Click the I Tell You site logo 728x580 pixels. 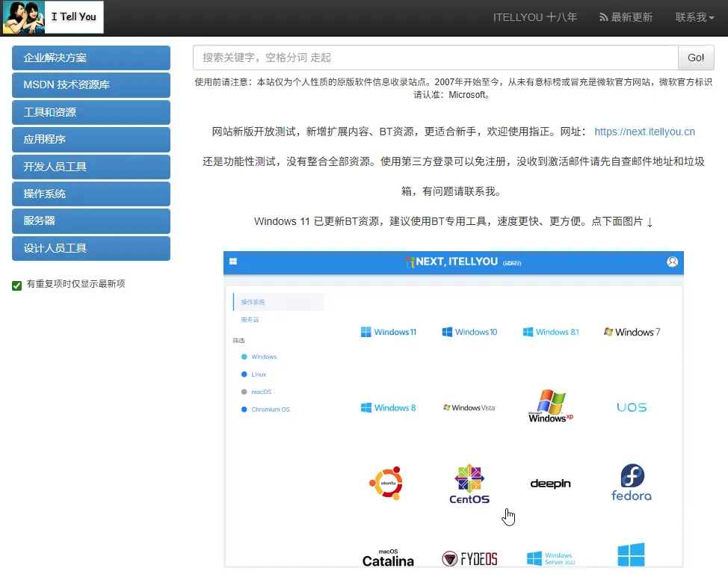53,17
